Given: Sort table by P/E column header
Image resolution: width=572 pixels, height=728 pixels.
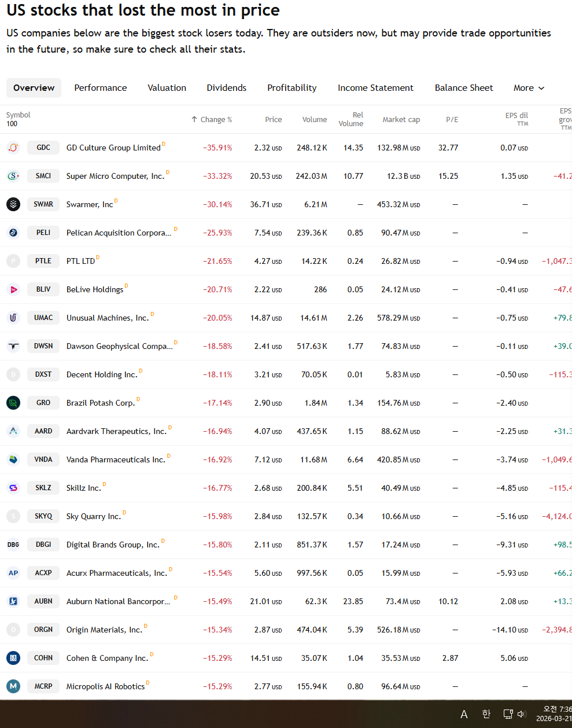Looking at the screenshot, I should (x=452, y=120).
